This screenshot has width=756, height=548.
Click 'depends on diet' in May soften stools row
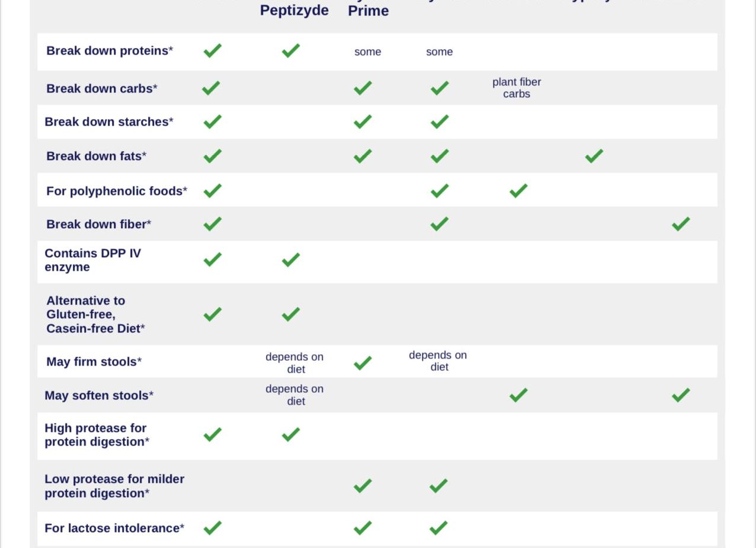coord(294,395)
